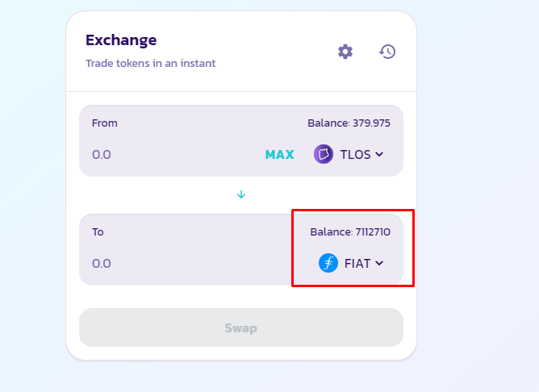Open the TLOS currency selector

tap(349, 154)
